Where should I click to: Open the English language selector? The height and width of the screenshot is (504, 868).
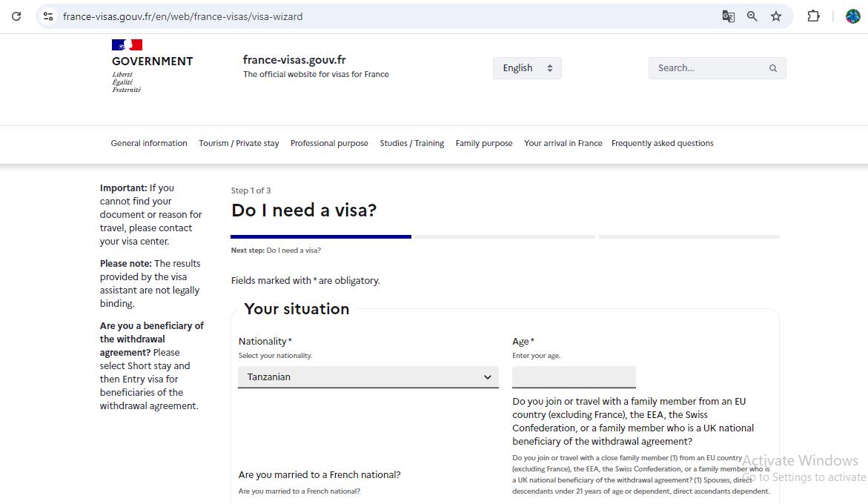(x=527, y=67)
